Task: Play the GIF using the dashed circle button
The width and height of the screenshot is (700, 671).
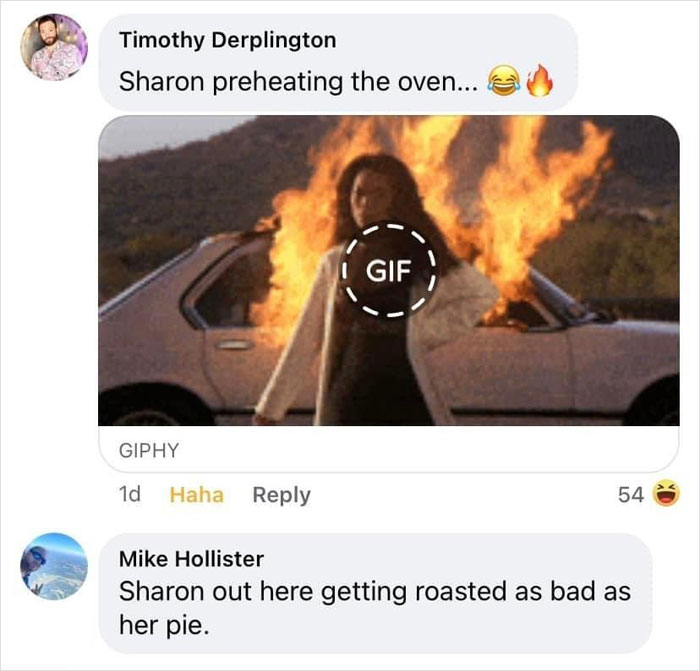Action: click(x=388, y=270)
